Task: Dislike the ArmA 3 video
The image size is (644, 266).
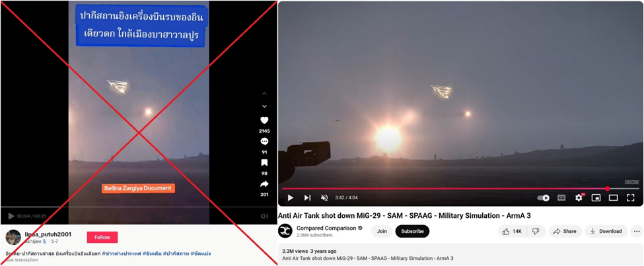Action: 536,232
